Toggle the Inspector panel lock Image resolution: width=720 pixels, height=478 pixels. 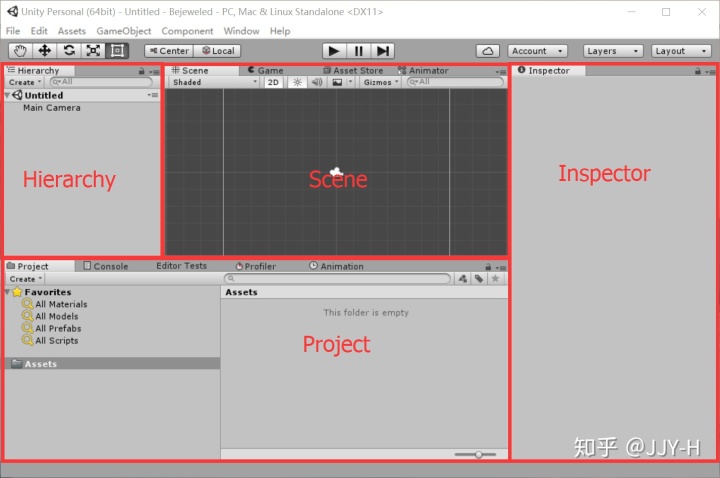[x=698, y=71]
